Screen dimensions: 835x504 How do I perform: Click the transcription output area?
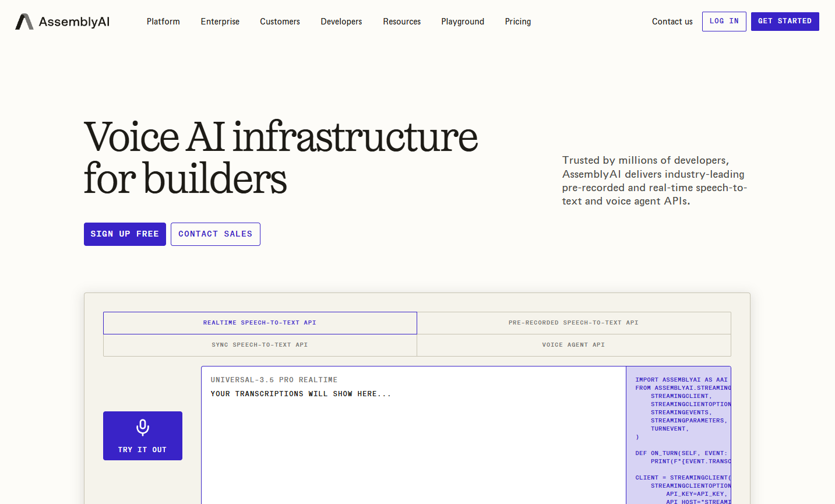pos(414,435)
